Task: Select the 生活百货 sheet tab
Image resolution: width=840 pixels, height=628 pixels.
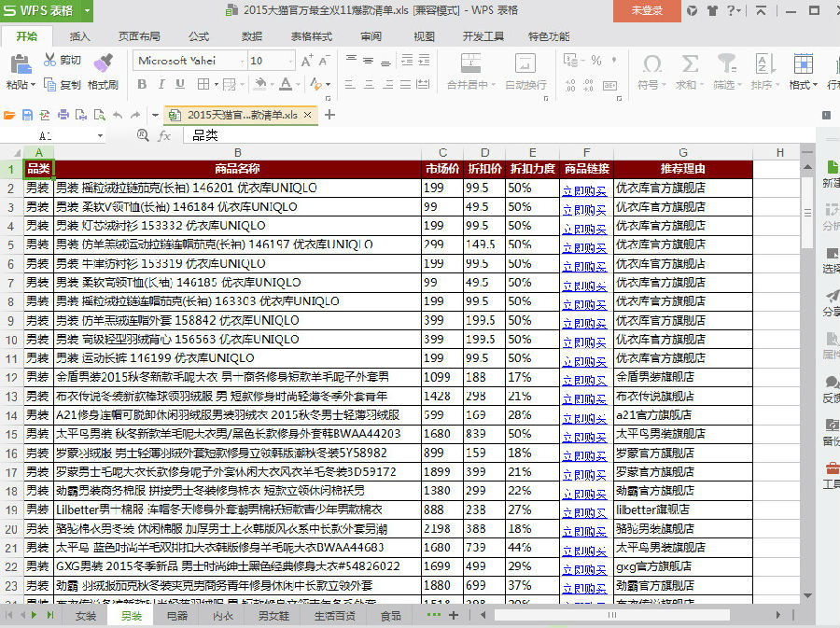Action: pyautogui.click(x=335, y=616)
